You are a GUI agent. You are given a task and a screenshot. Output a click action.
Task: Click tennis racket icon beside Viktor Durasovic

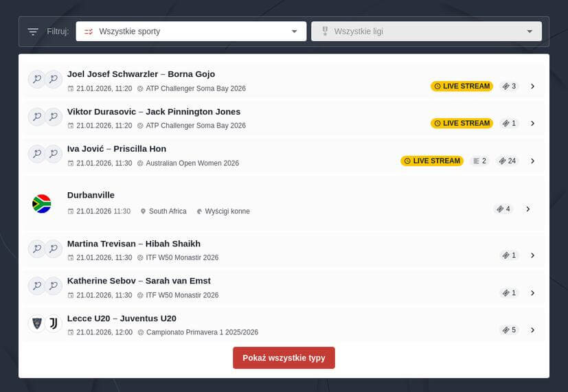(x=36, y=117)
